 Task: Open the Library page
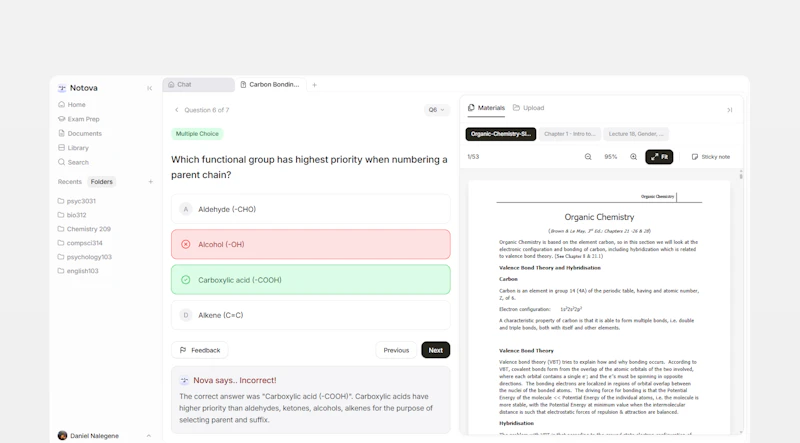(73, 147)
